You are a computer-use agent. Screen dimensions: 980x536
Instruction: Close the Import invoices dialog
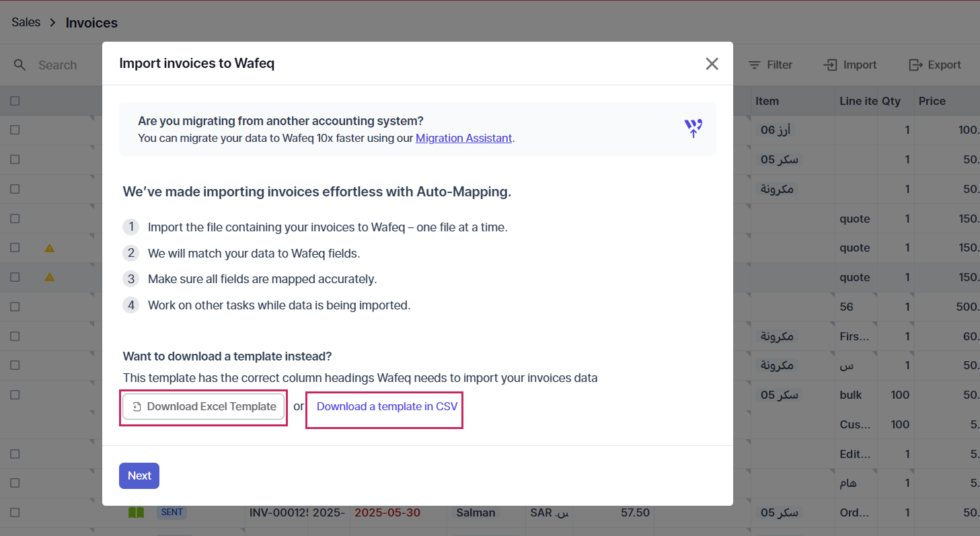click(712, 64)
